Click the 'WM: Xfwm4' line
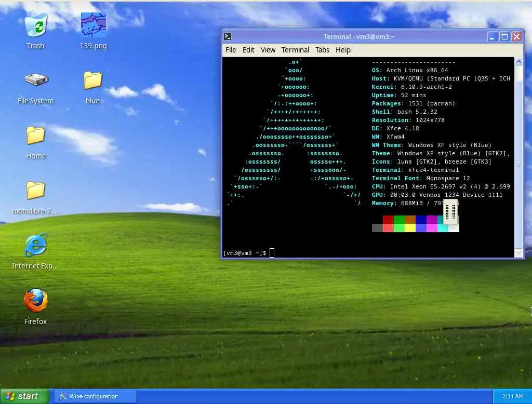 point(388,137)
